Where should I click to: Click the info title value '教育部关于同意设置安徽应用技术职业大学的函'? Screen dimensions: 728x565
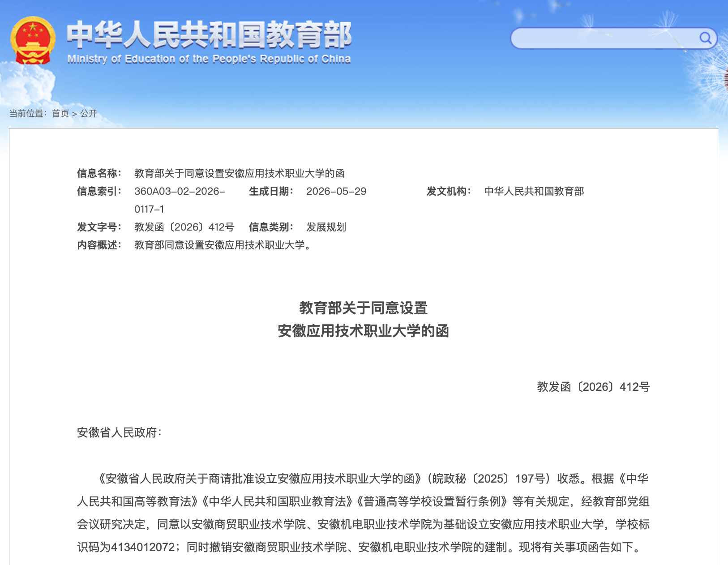point(240,173)
